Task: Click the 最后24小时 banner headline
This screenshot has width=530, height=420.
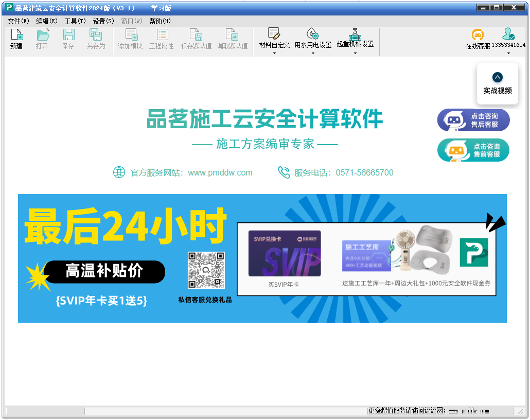Action: [125, 225]
